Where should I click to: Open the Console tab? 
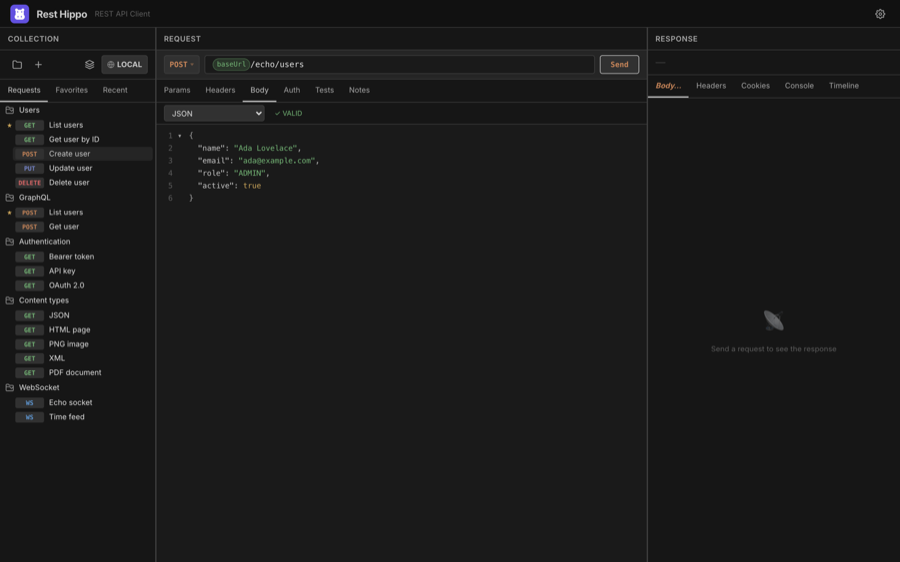pos(799,86)
